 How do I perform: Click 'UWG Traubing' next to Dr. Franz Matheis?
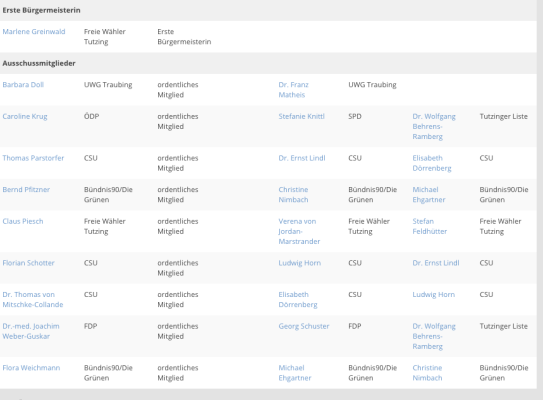coord(372,85)
